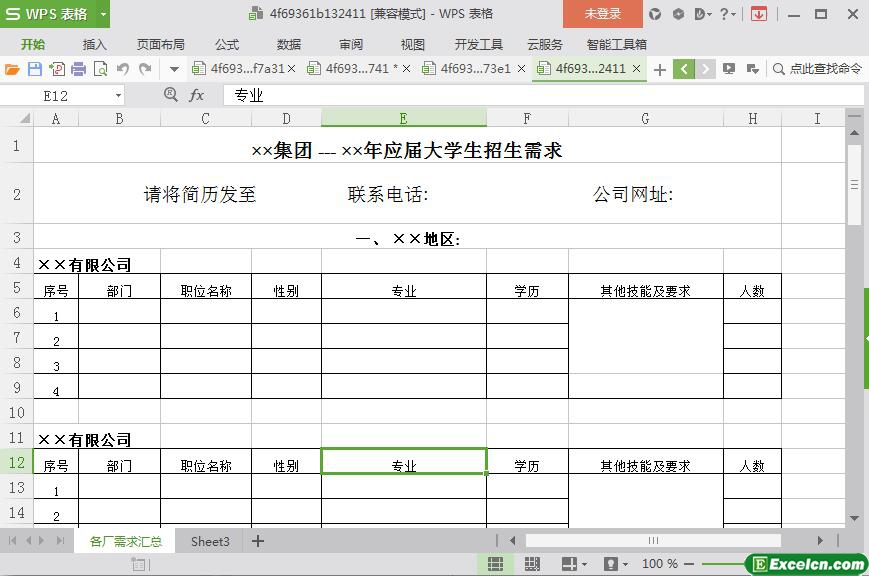Open the WPS feedback dropdown icon

(703, 14)
